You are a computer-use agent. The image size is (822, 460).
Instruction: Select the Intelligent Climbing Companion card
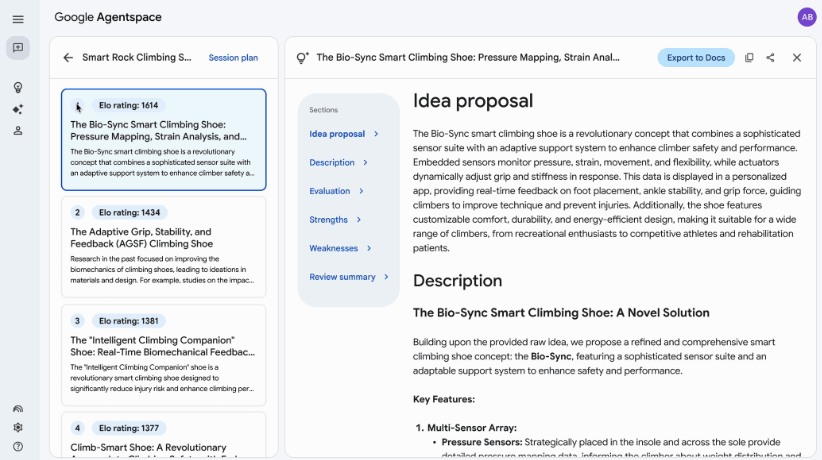[x=164, y=355]
